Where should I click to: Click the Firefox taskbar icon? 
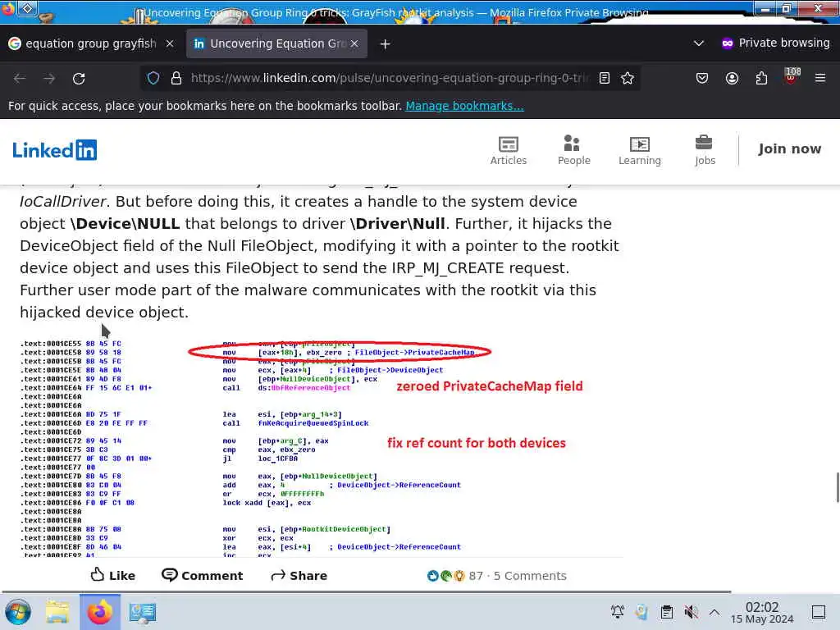(99, 612)
